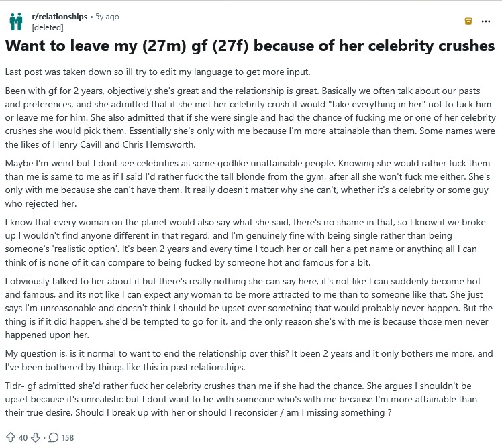This screenshot has height=448, width=502.
Task: Click the paragraph starting "My question is"
Action: tap(249, 360)
